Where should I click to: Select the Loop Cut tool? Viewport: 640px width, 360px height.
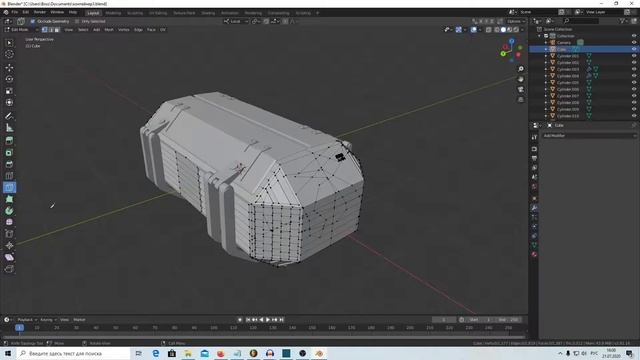[9, 176]
